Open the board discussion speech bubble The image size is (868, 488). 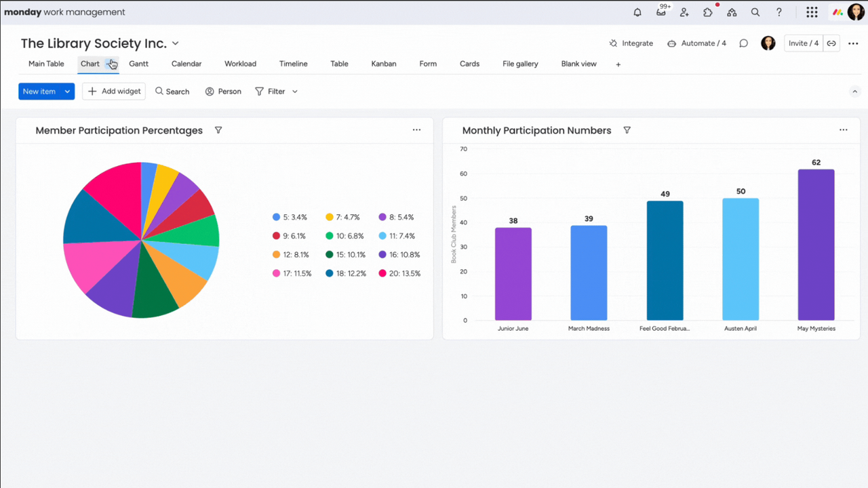tap(743, 43)
